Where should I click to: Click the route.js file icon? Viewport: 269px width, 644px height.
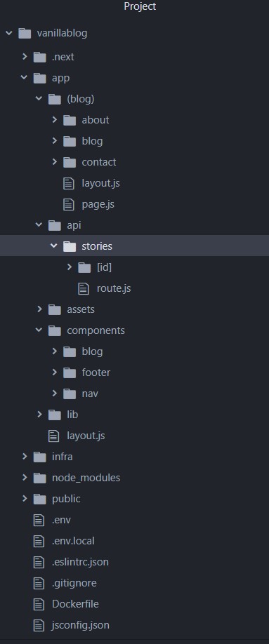[x=84, y=288]
